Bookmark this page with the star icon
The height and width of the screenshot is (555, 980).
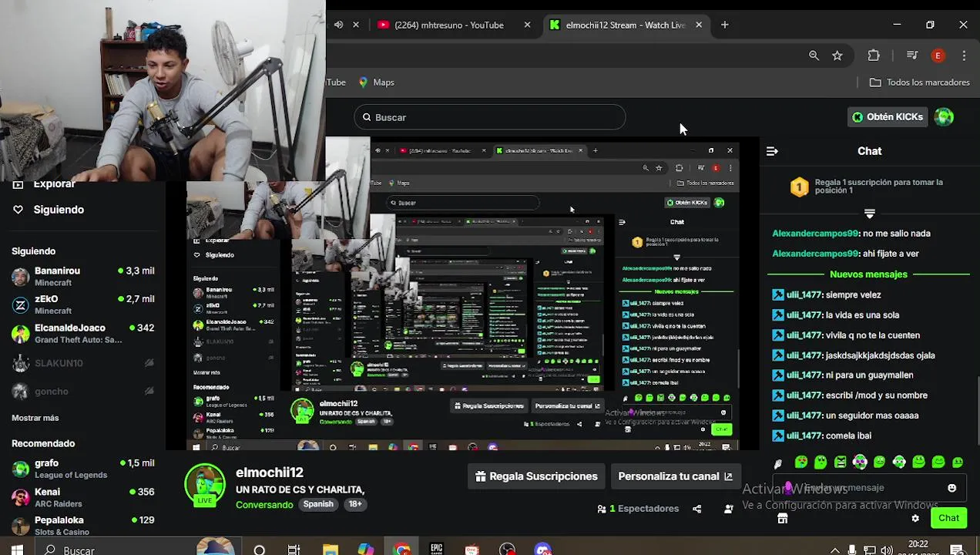click(837, 55)
